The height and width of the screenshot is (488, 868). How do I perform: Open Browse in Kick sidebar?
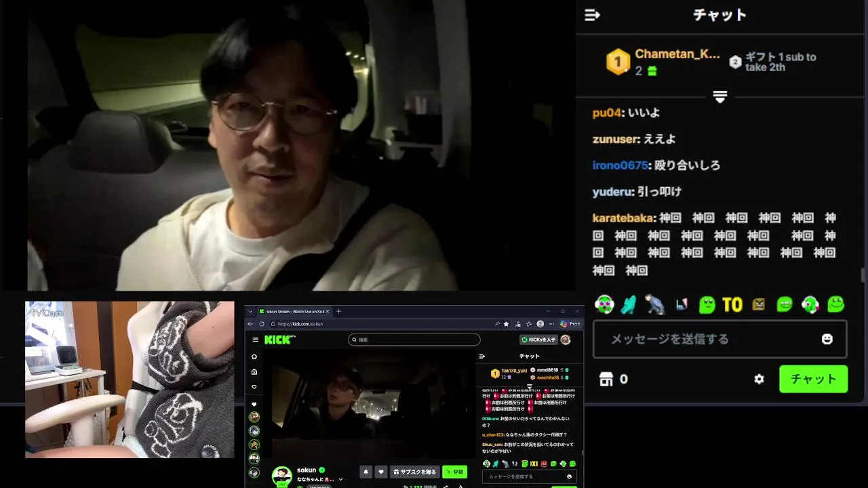(254, 371)
